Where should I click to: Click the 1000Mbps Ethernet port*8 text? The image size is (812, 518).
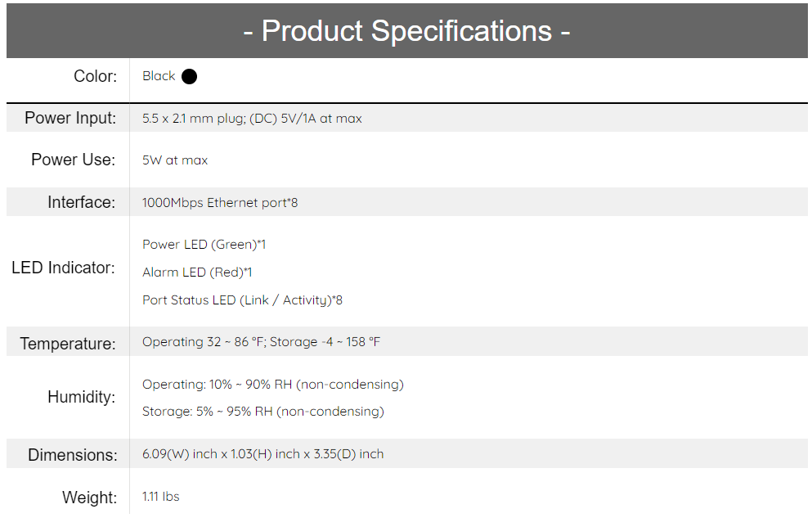(x=220, y=203)
